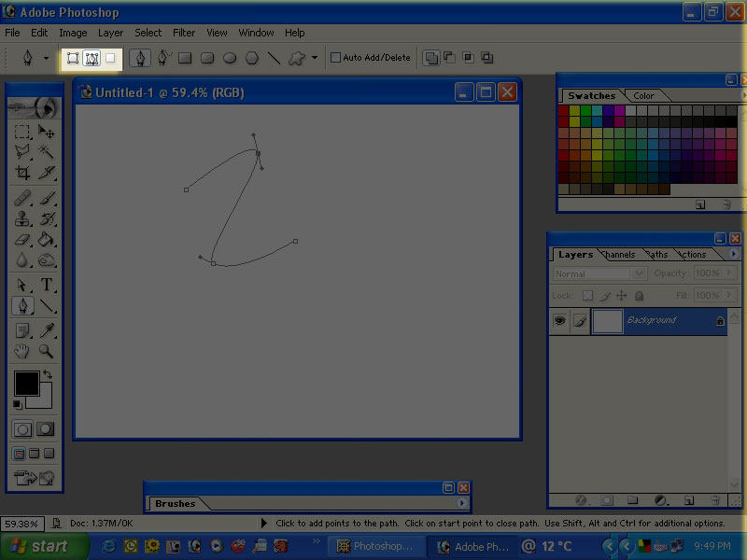
Task: Select the Paint Bucket tool
Action: (47, 241)
